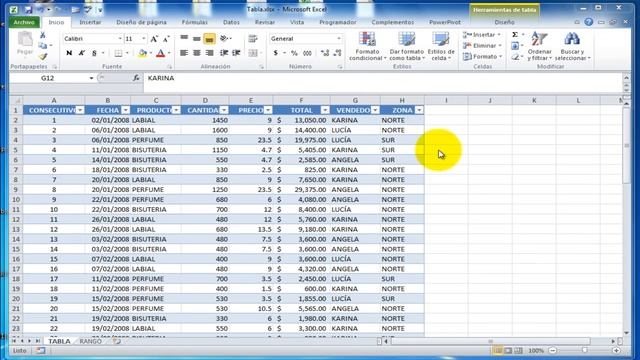
Task: Click the cell borders icon
Action: coord(118,53)
